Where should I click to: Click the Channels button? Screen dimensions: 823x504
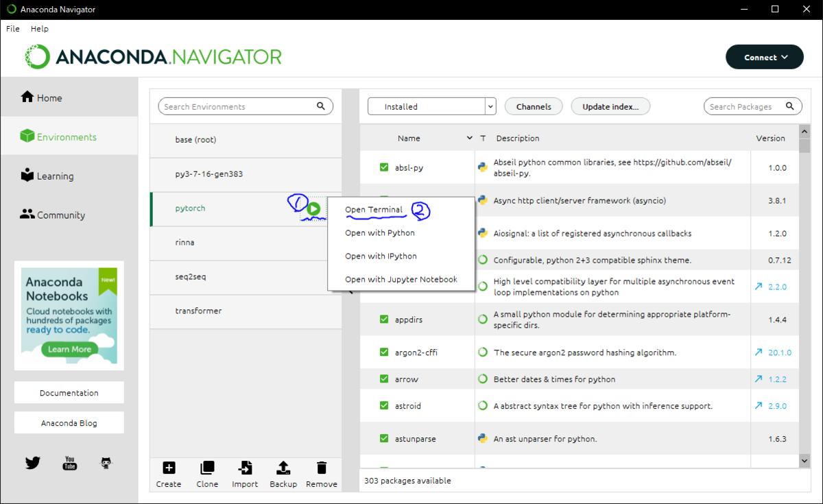tap(534, 106)
